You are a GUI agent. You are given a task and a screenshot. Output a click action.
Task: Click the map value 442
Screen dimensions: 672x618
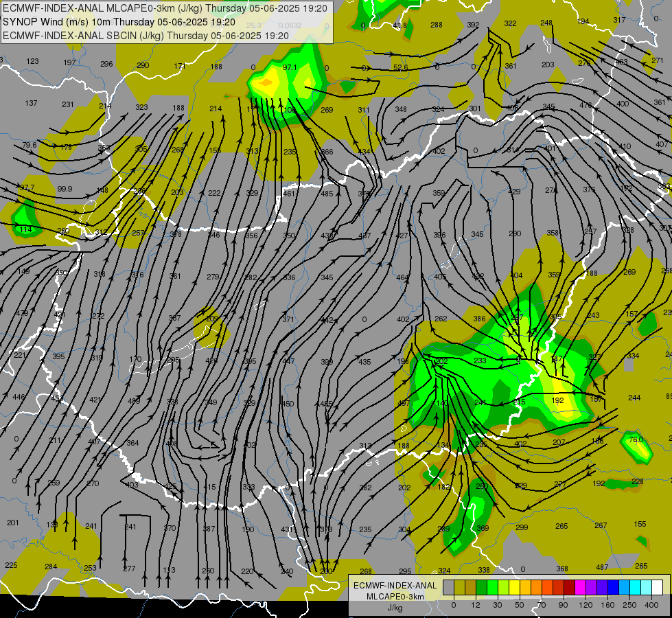click(327, 320)
